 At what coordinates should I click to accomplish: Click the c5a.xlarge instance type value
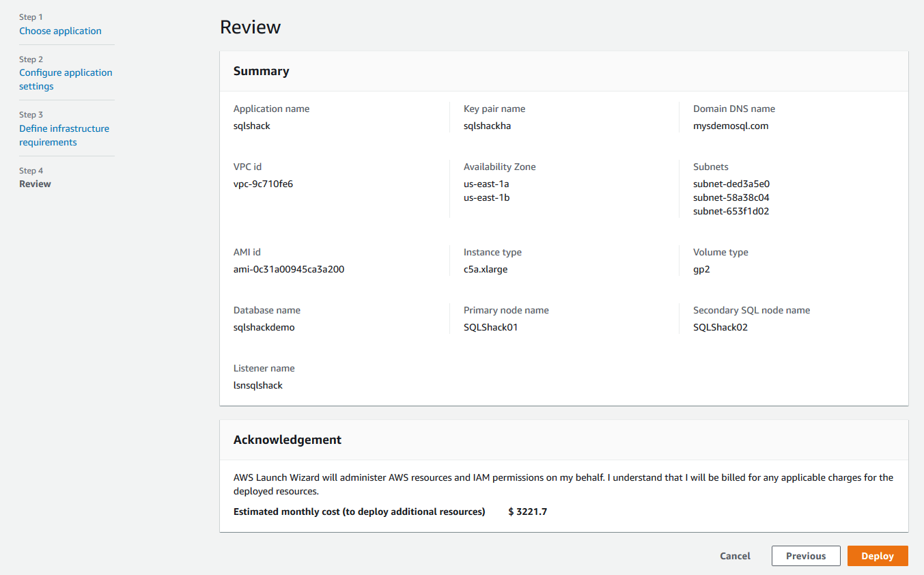[485, 269]
